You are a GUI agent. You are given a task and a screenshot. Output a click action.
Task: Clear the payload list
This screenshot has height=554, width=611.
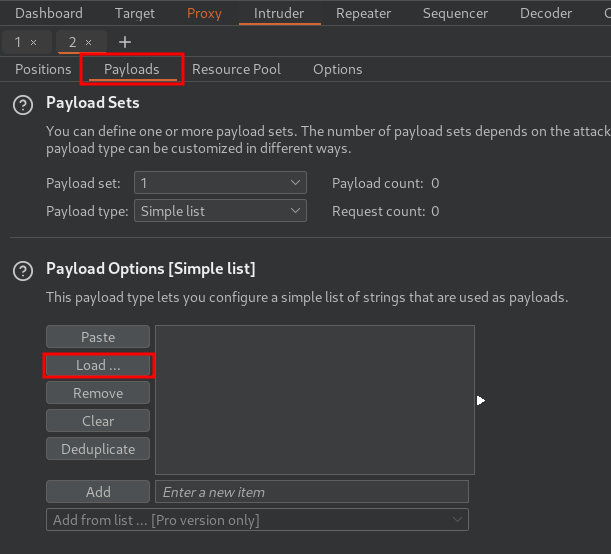click(98, 421)
